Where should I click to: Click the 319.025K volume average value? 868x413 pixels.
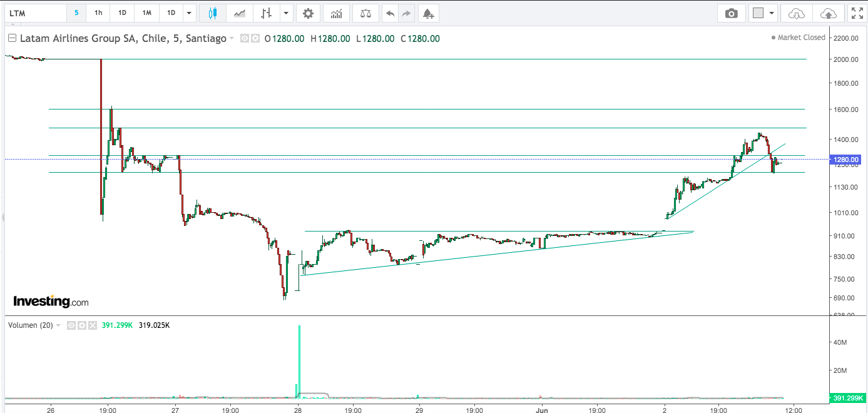pyautogui.click(x=155, y=325)
